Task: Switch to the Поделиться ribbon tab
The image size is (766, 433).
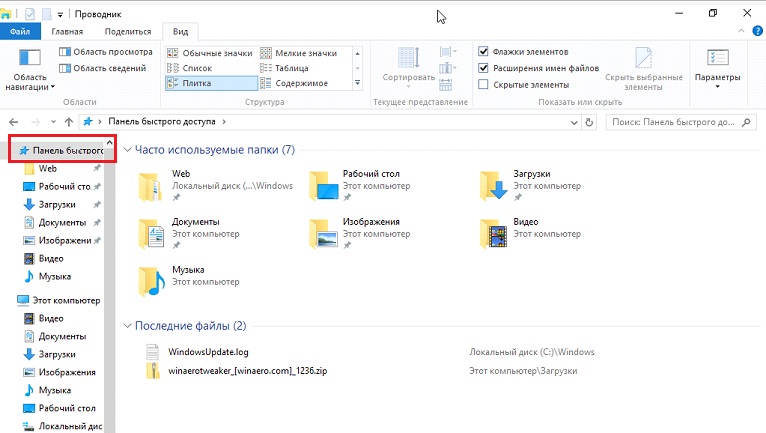Action: pos(128,31)
